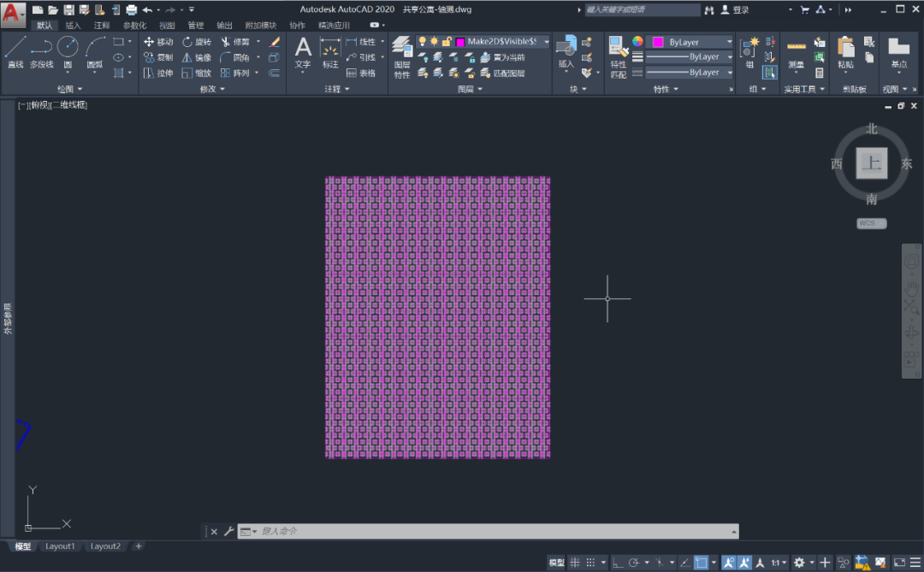Select the Arc (圆弧) tool
This screenshot has width=924, height=572.
pyautogui.click(x=95, y=52)
